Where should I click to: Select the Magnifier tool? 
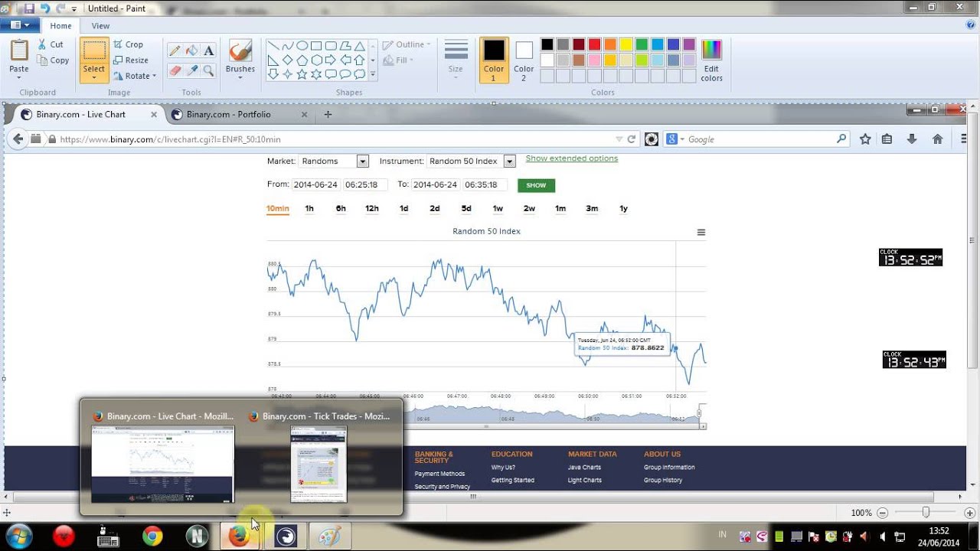pyautogui.click(x=208, y=70)
